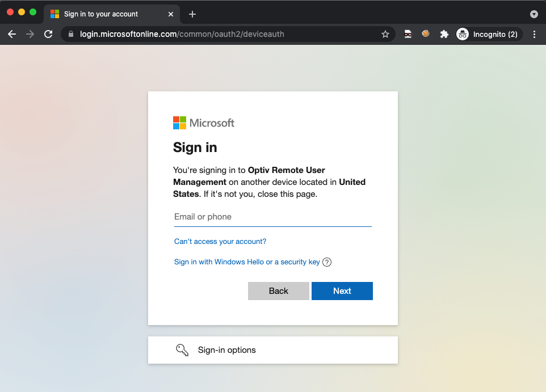Click the question mark help icon
The width and height of the screenshot is (546, 392).
coord(327,262)
